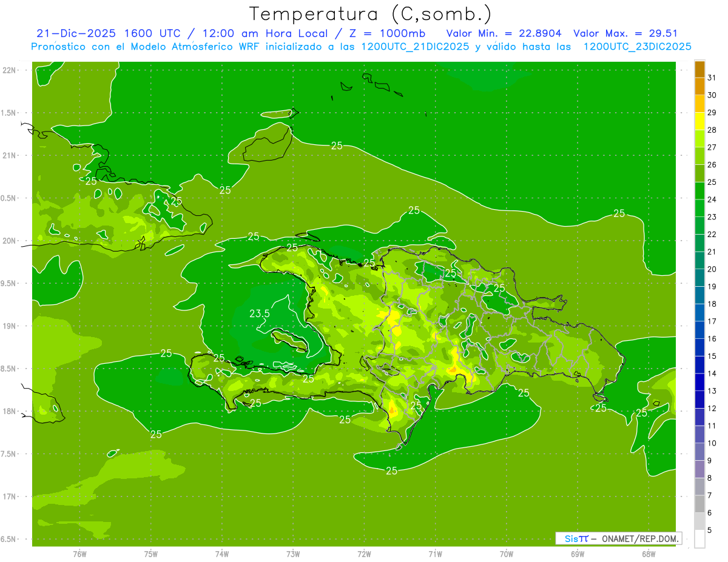This screenshot has width=728, height=562.
Task: Click the "74W" longitude axis label
Action: tap(222, 554)
